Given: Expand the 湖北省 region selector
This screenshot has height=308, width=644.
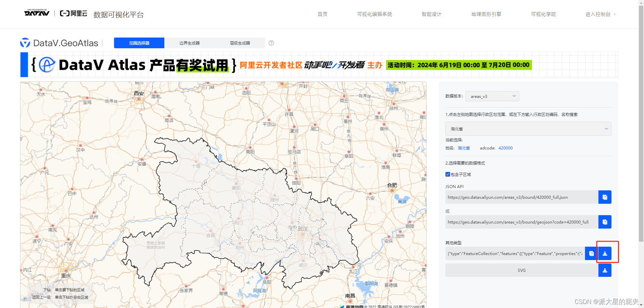Looking at the screenshot, I should point(528,129).
